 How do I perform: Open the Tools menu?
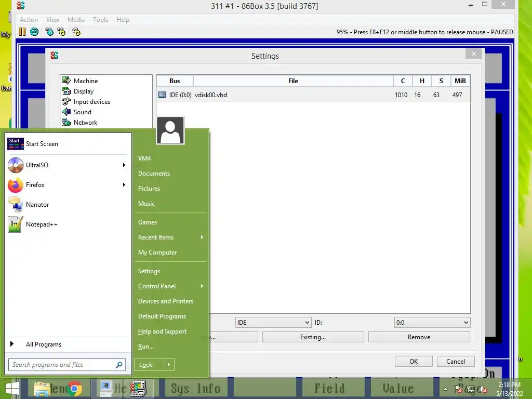(100, 20)
